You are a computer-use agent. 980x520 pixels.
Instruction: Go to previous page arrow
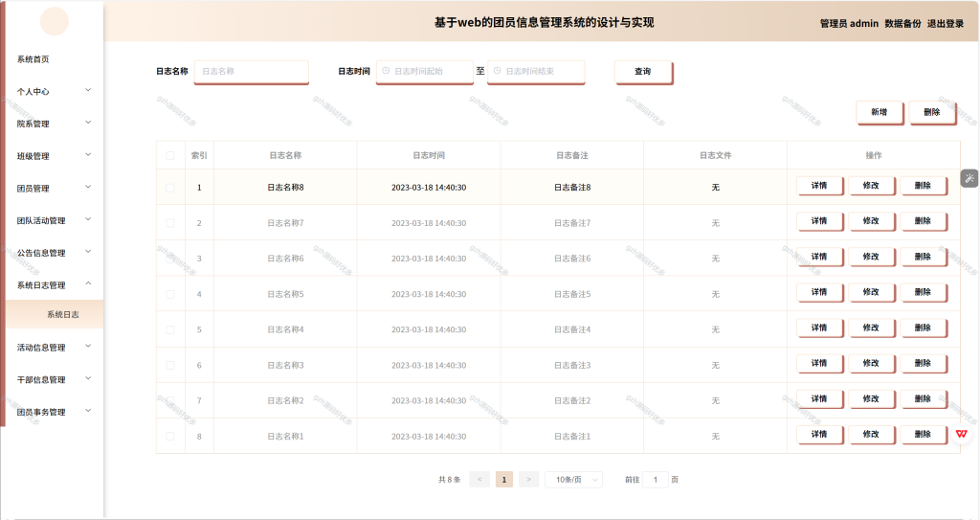point(479,480)
